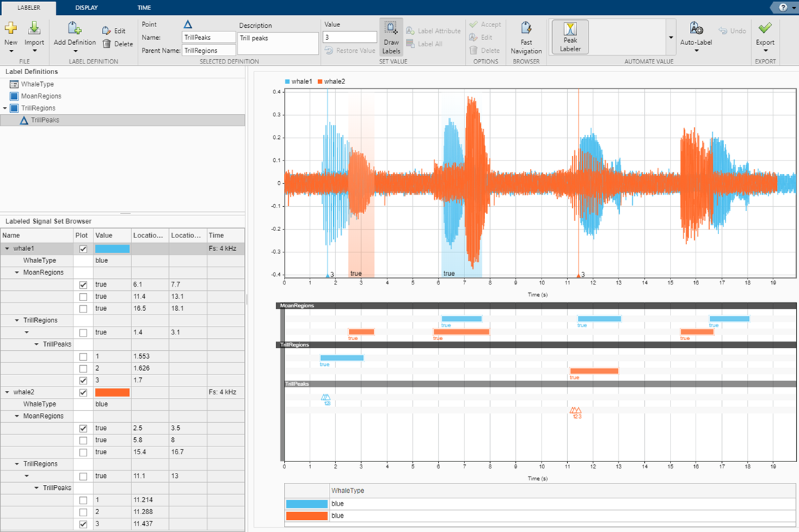The height and width of the screenshot is (532, 799).
Task: Expand the automate value gallery dropdown
Action: [x=671, y=37]
